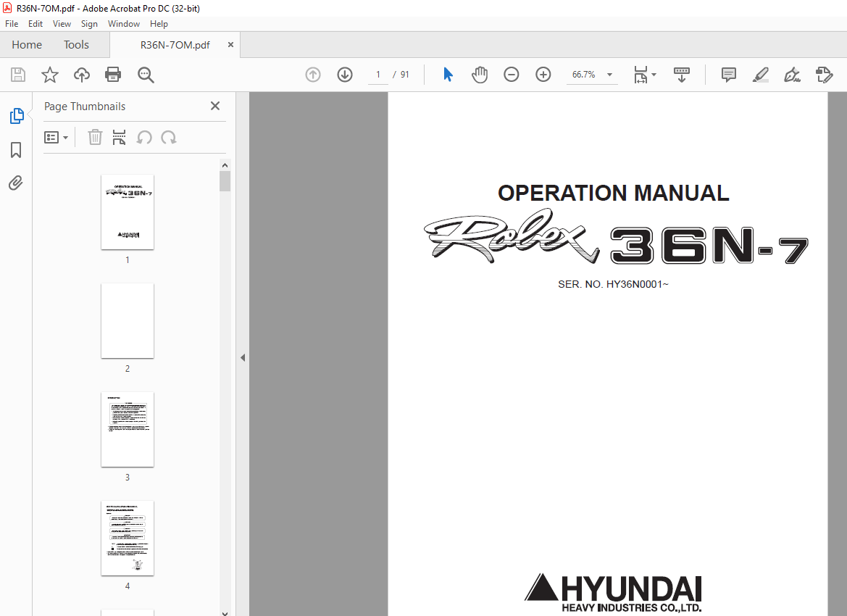This screenshot has height=616, width=847.
Task: Zoom in with plus button
Action: pyautogui.click(x=543, y=75)
